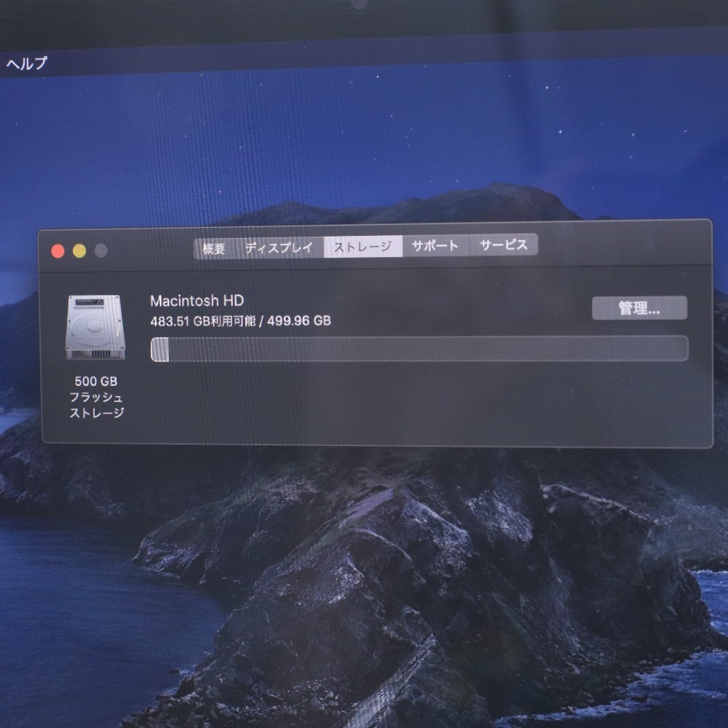This screenshot has height=728, width=728.
Task: Click the 管理... button
Action: point(640,308)
